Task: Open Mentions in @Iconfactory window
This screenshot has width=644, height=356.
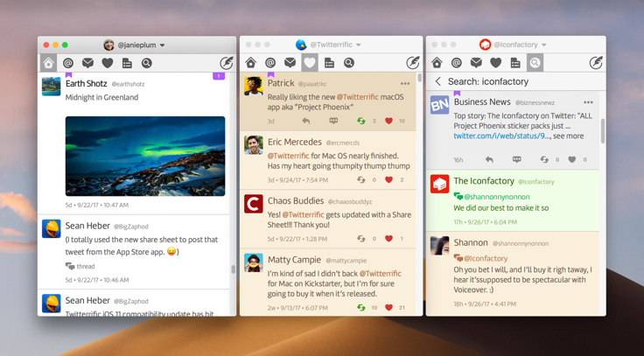Action: (x=456, y=63)
